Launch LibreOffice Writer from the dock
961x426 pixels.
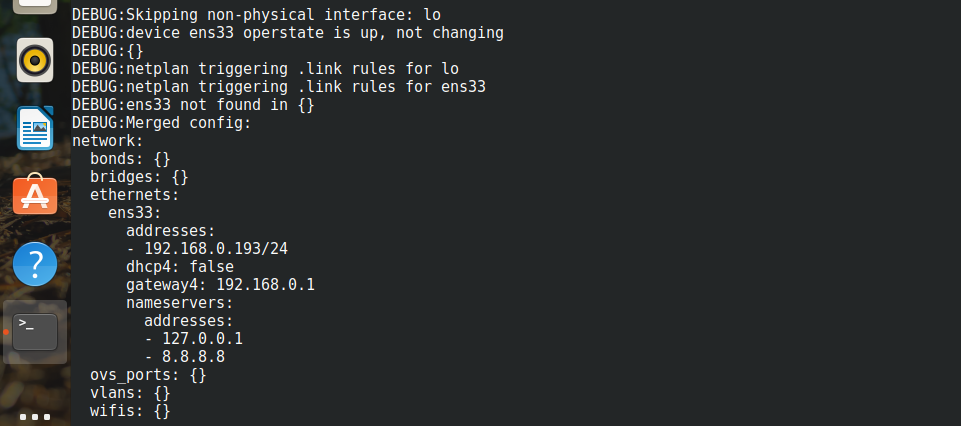click(35, 128)
